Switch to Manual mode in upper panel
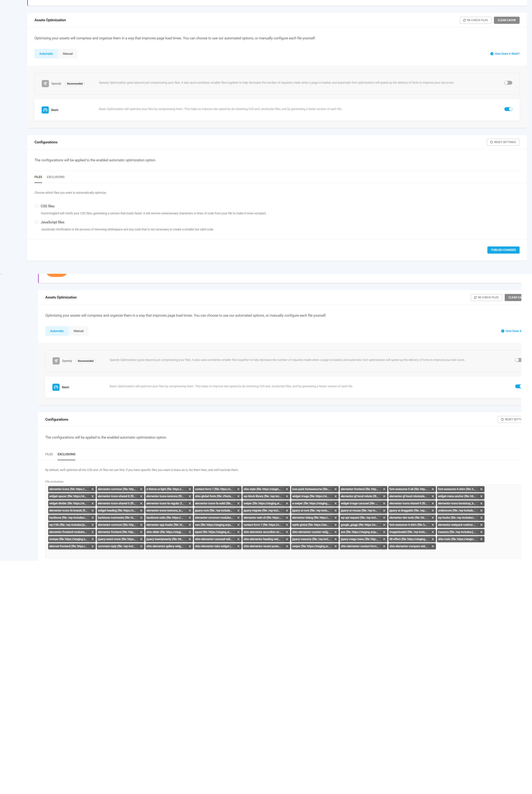This screenshot has width=532, height=794. click(67, 54)
